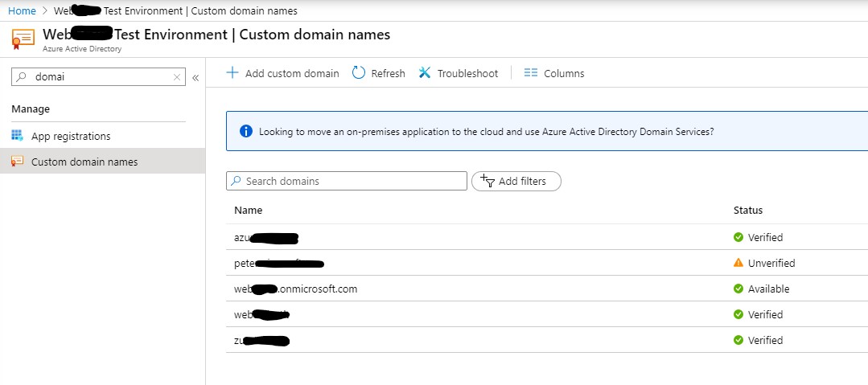Viewport: 868px width, 385px height.
Task: Open the domain starting with 'azu'
Action: tap(266, 238)
